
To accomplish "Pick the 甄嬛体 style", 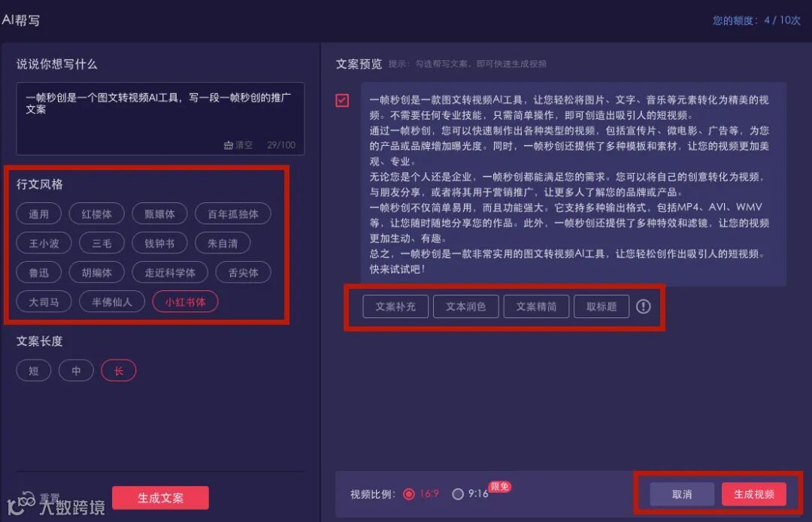I will coord(159,214).
